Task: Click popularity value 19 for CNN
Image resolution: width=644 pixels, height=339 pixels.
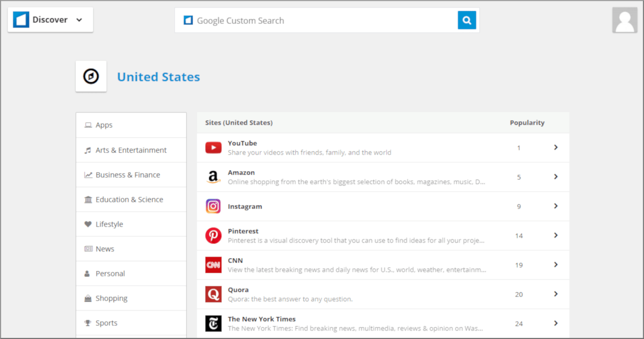Action: [x=519, y=265]
